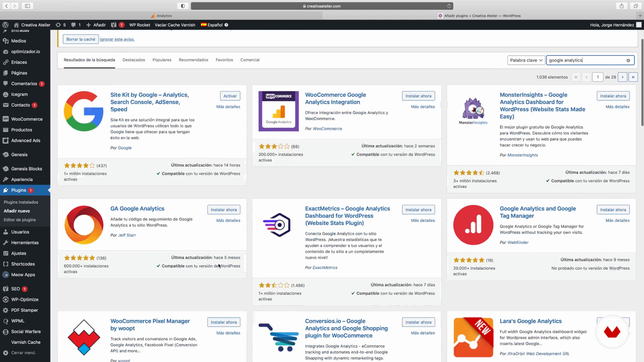Click the Ignorar este aviso link
The height and width of the screenshot is (362, 644).
pos(117,39)
